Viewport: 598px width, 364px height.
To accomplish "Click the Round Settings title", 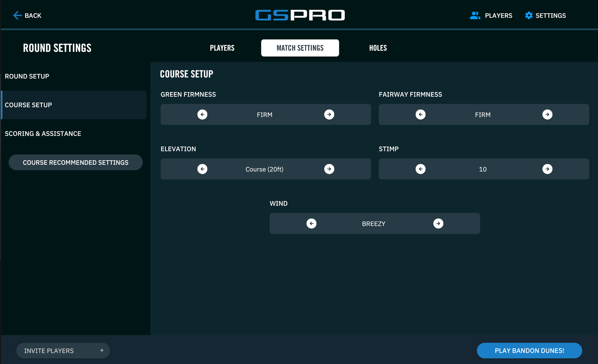I will 57,48.
